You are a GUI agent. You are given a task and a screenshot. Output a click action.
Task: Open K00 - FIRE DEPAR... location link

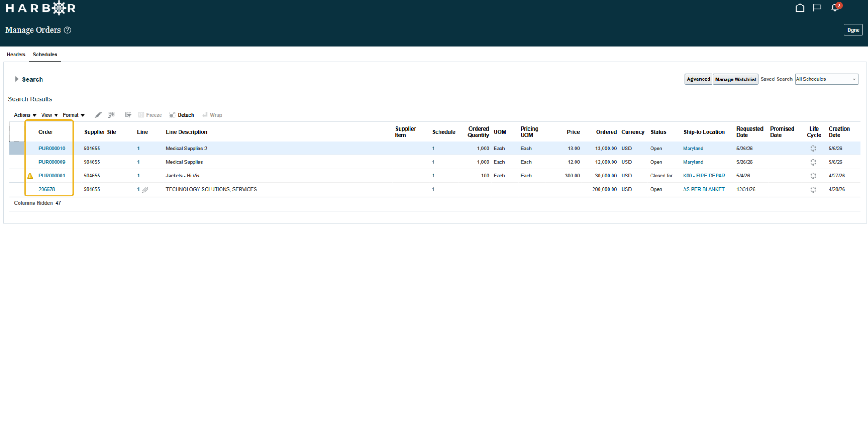(x=706, y=176)
